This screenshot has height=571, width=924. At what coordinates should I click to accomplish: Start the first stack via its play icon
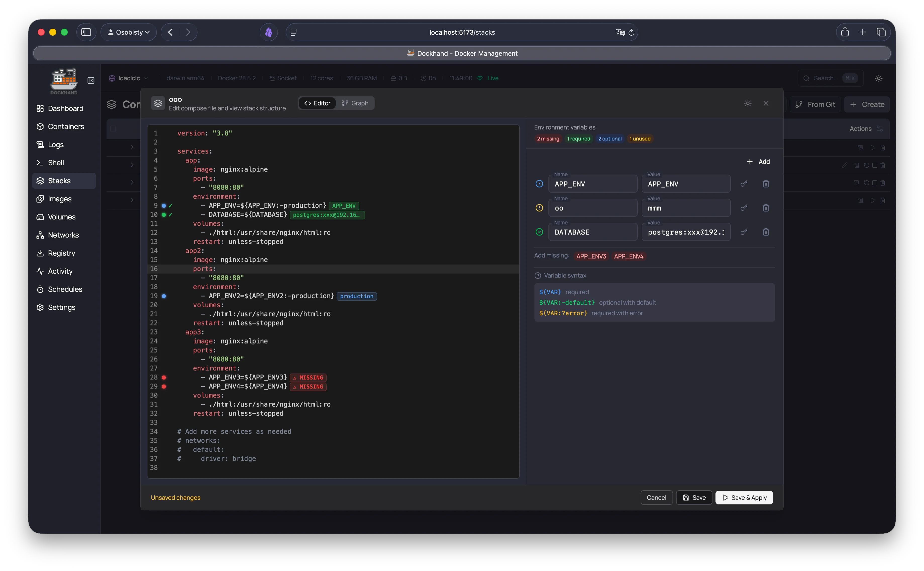point(873,147)
